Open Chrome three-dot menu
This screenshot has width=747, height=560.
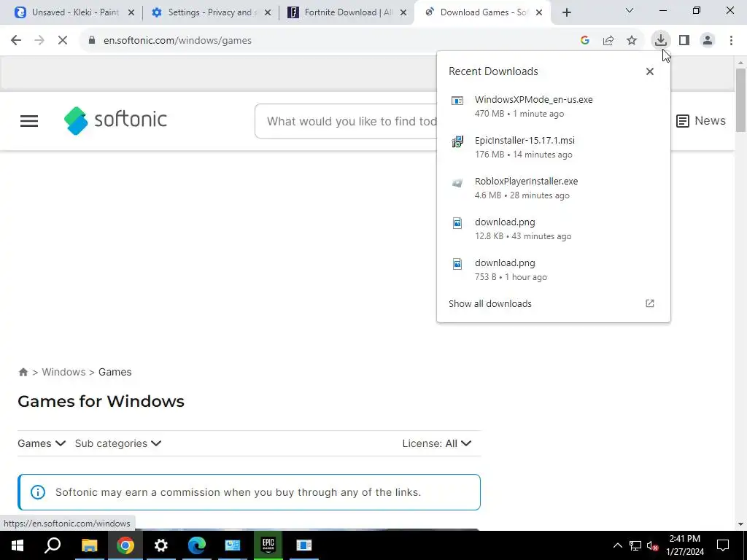[731, 41]
